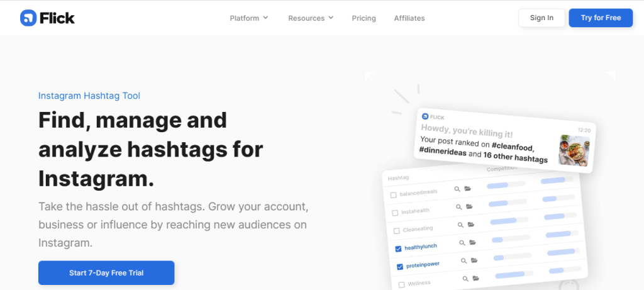
Task: Click the 12:20 notification timestamp
Action: tap(584, 130)
